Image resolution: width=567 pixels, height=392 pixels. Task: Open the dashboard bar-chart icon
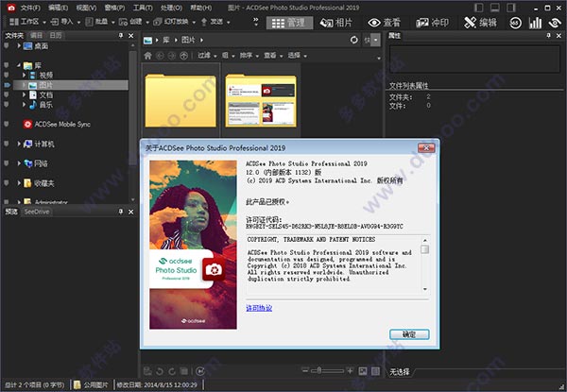coord(535,23)
